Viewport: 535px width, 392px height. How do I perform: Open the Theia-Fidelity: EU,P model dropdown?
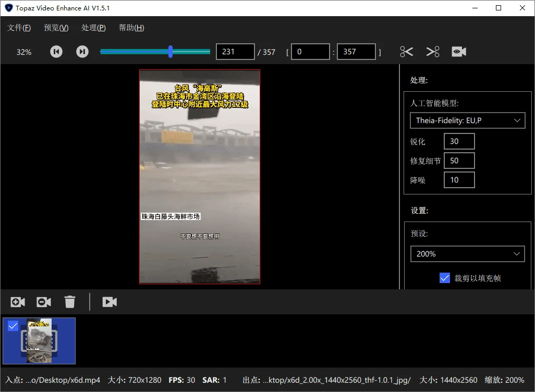(467, 120)
